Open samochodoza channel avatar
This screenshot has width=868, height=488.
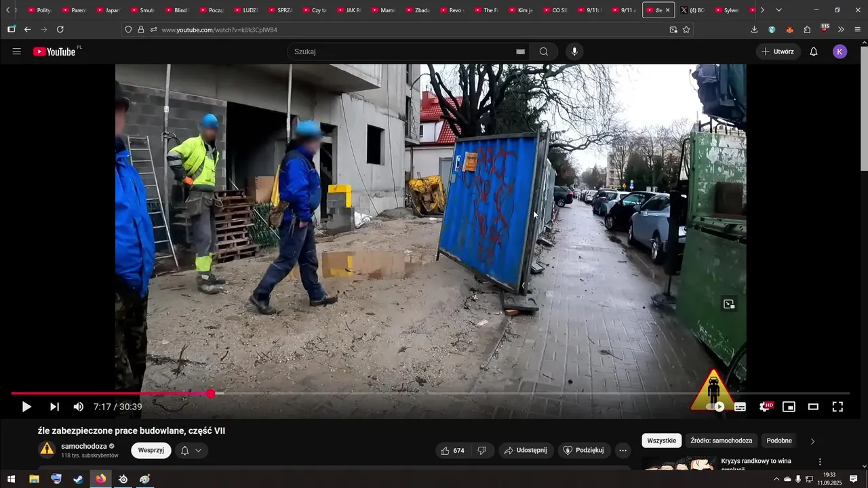point(47,449)
